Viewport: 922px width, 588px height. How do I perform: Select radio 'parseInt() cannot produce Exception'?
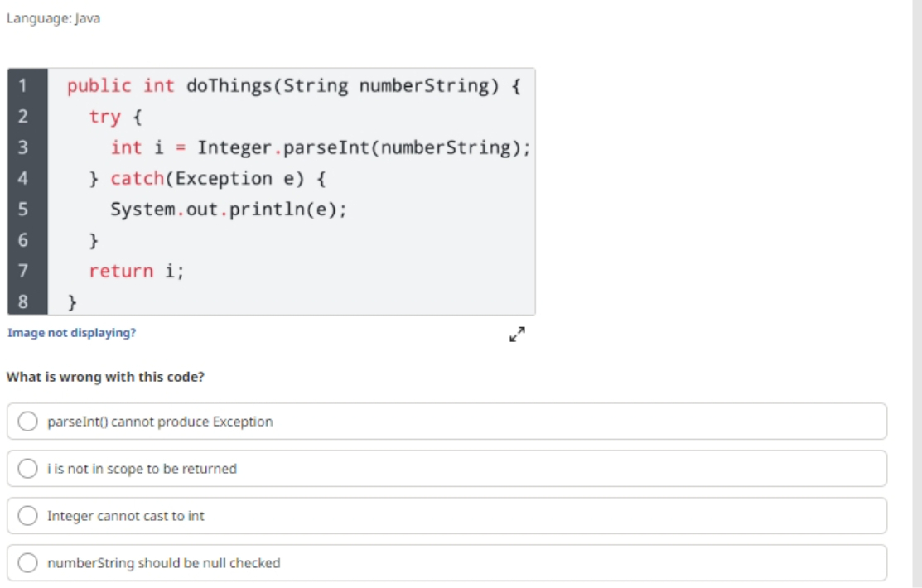click(x=27, y=421)
